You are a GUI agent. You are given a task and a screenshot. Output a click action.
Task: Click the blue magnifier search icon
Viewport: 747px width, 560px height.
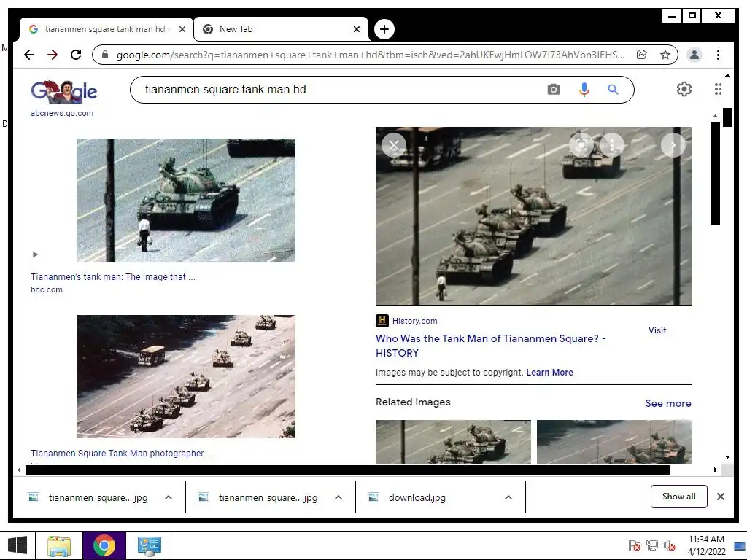pos(613,90)
